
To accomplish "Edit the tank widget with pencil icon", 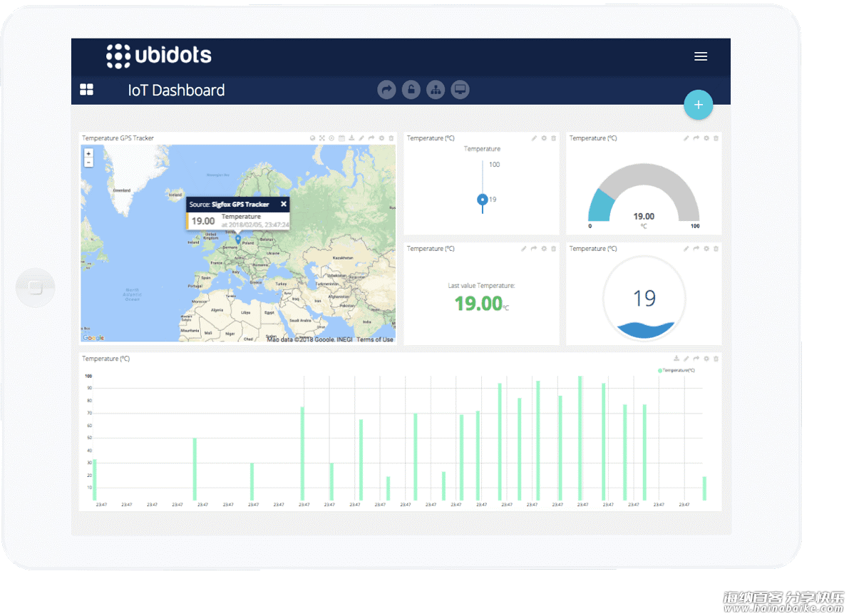I will pyautogui.click(x=686, y=249).
